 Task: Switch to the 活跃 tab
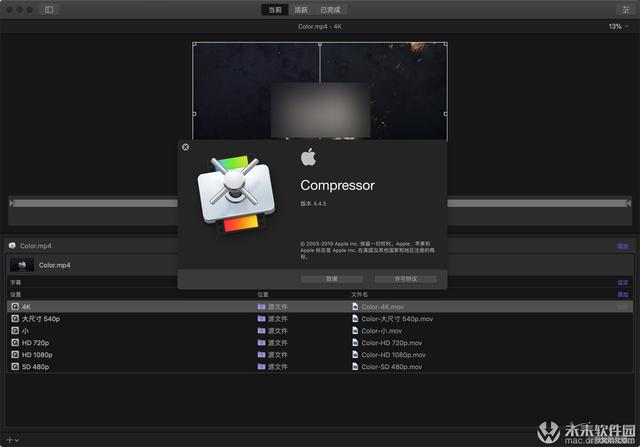301,10
